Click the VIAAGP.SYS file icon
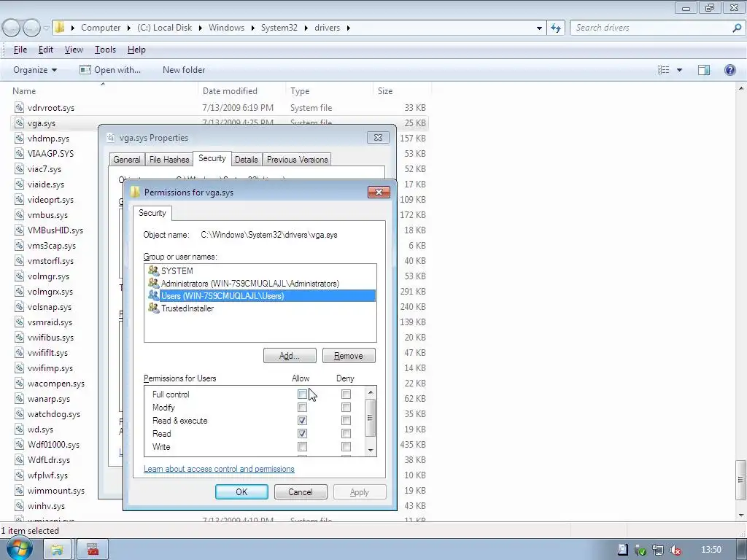Screen dimensions: 747x560 (19, 153)
